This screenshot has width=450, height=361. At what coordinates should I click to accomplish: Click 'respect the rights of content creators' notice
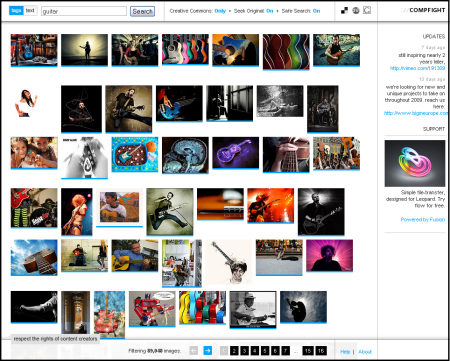click(55, 339)
